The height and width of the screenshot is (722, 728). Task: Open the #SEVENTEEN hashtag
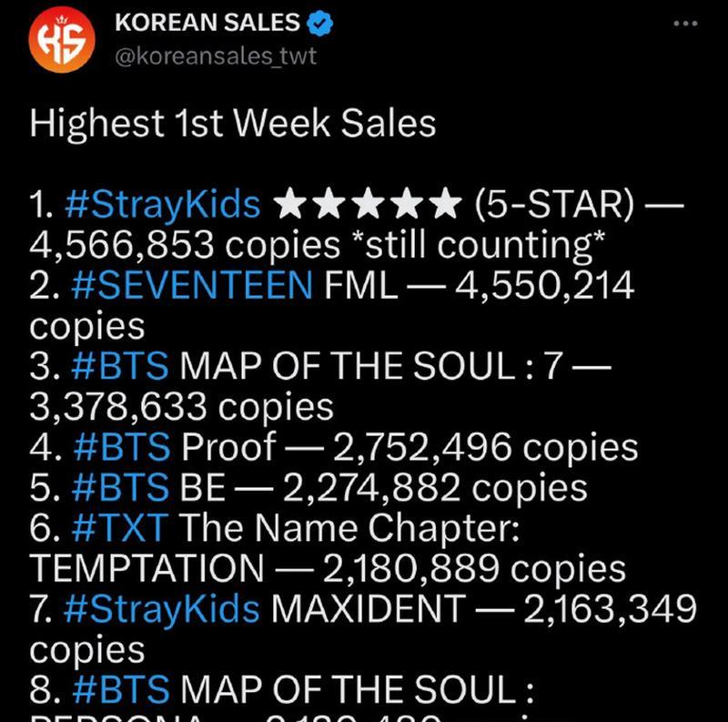pos(192,285)
